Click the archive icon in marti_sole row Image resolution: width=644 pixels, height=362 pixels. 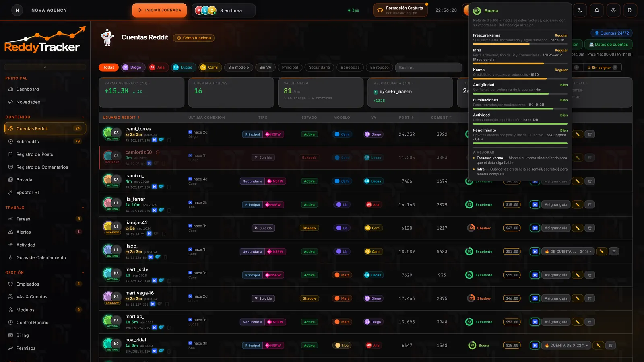tap(590, 275)
